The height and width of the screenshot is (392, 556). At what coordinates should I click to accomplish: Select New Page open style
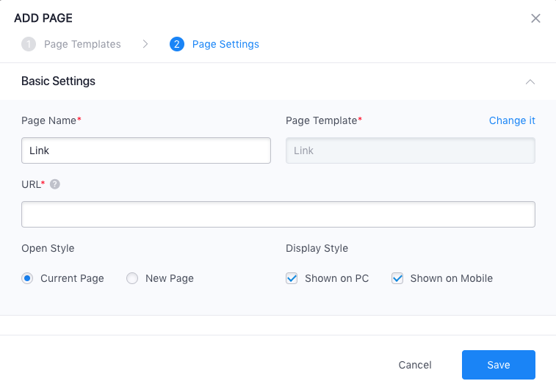pos(132,278)
